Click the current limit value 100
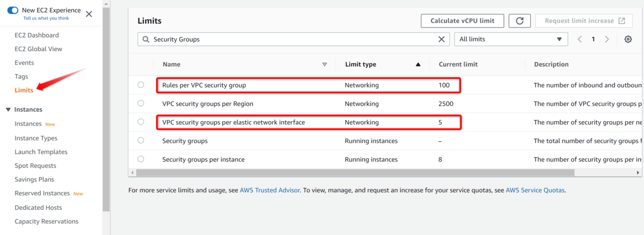 (x=444, y=85)
